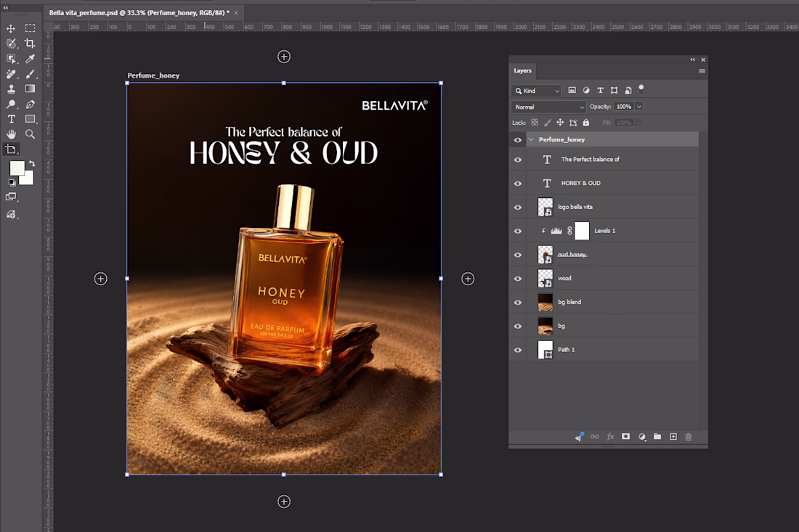Select the Artboard tool
This screenshot has width=799, height=532.
tap(11, 150)
